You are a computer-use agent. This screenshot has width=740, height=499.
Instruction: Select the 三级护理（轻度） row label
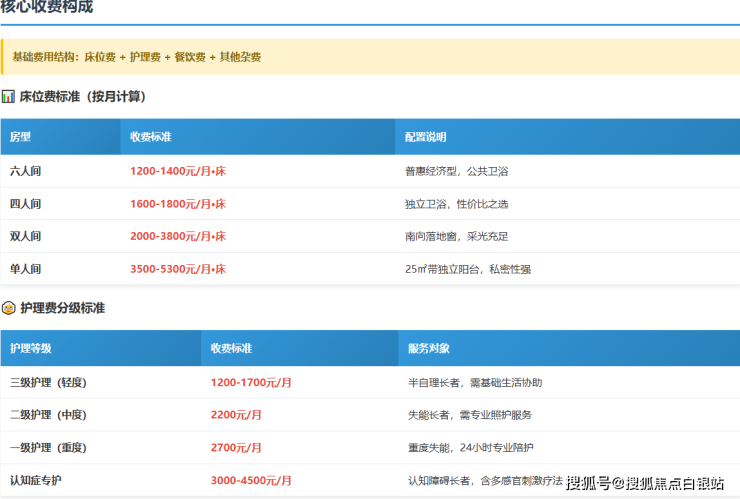(48, 382)
